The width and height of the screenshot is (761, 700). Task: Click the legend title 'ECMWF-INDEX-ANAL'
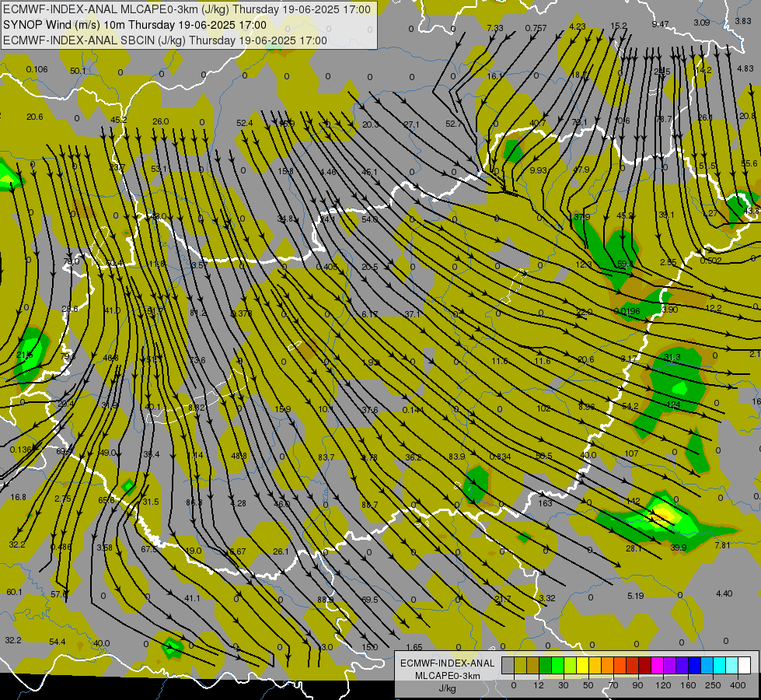(x=447, y=663)
